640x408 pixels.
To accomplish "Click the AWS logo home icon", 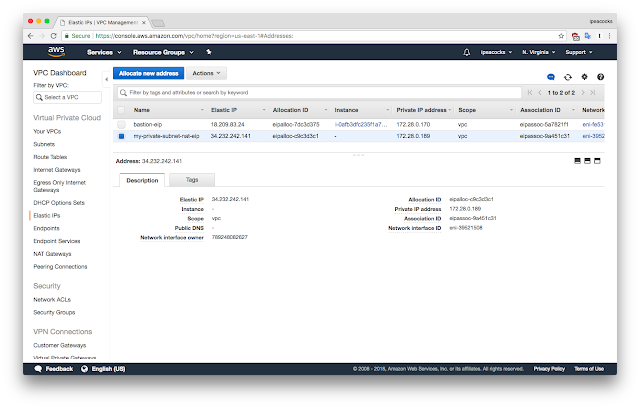I will [x=56, y=52].
